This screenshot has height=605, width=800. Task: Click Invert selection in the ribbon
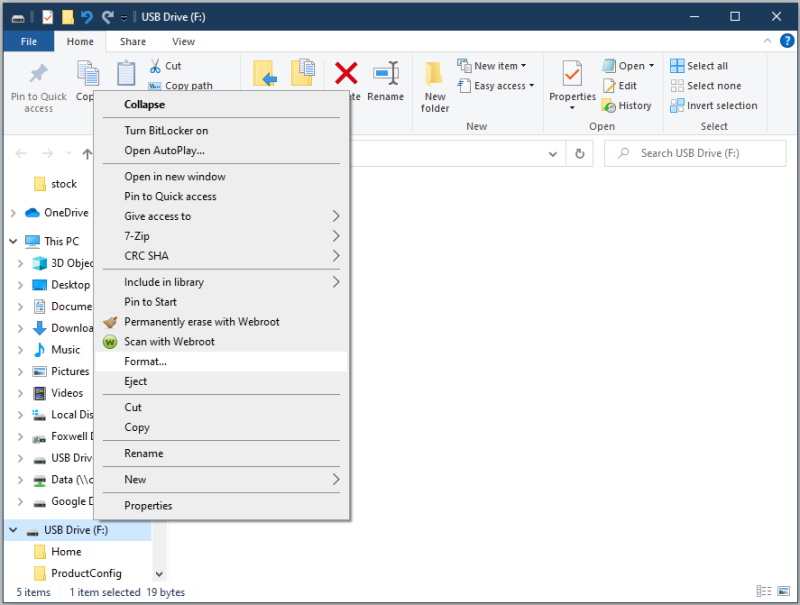tap(713, 105)
